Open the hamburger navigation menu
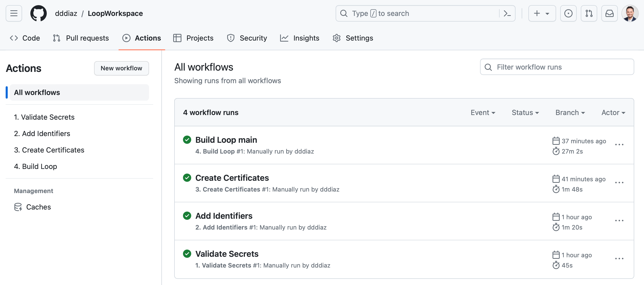The image size is (644, 285). 14,13
